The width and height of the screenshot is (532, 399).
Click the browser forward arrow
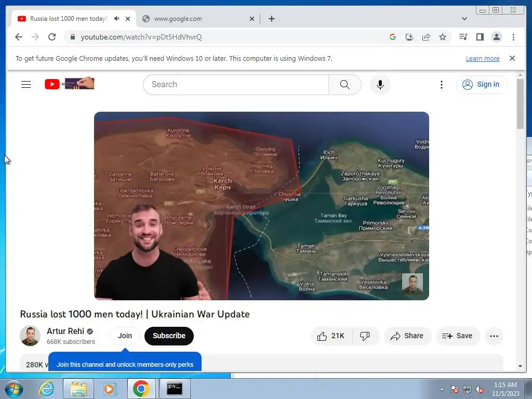coord(35,37)
